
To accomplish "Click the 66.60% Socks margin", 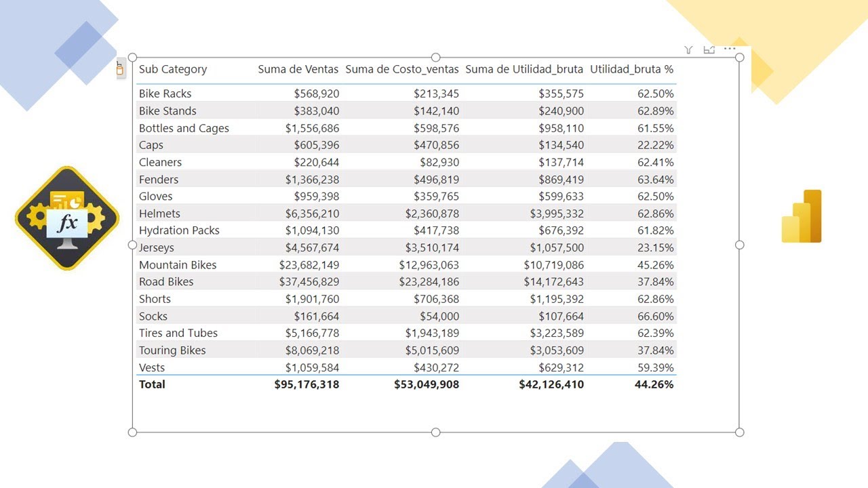I will pyautogui.click(x=656, y=317).
